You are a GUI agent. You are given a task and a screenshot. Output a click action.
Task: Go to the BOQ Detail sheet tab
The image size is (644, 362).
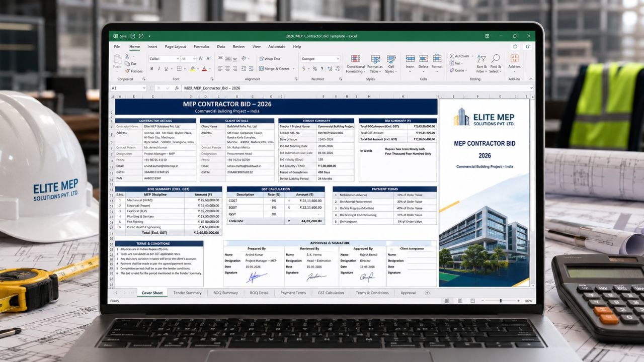259,293
